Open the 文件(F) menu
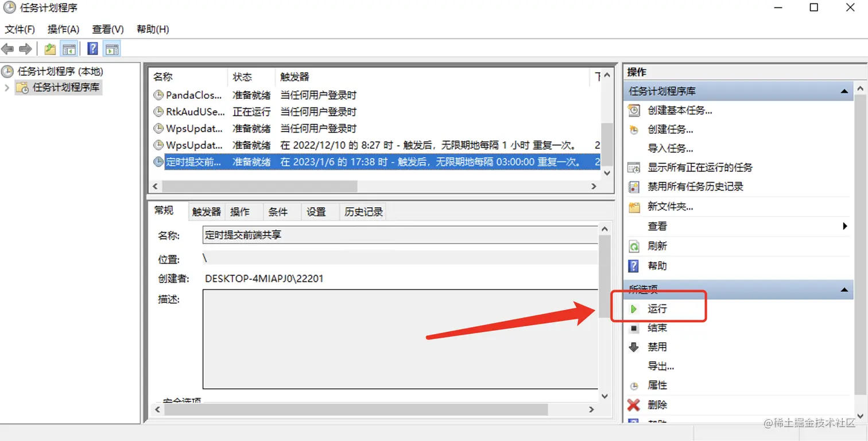This screenshot has width=868, height=441. (20, 29)
